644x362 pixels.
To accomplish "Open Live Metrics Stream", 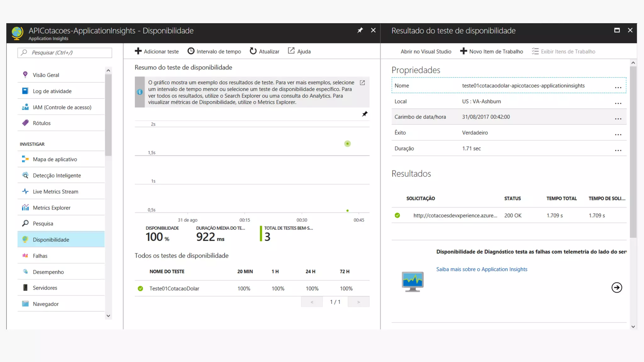I will pos(61,191).
